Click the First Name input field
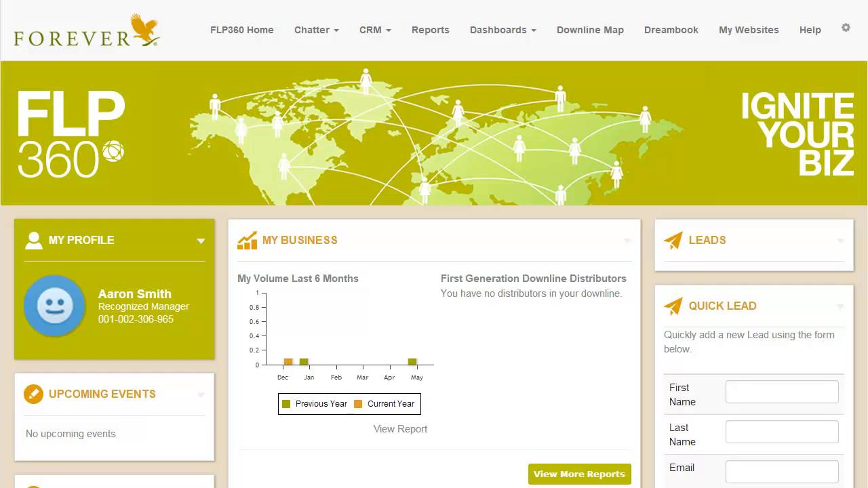 (782, 392)
